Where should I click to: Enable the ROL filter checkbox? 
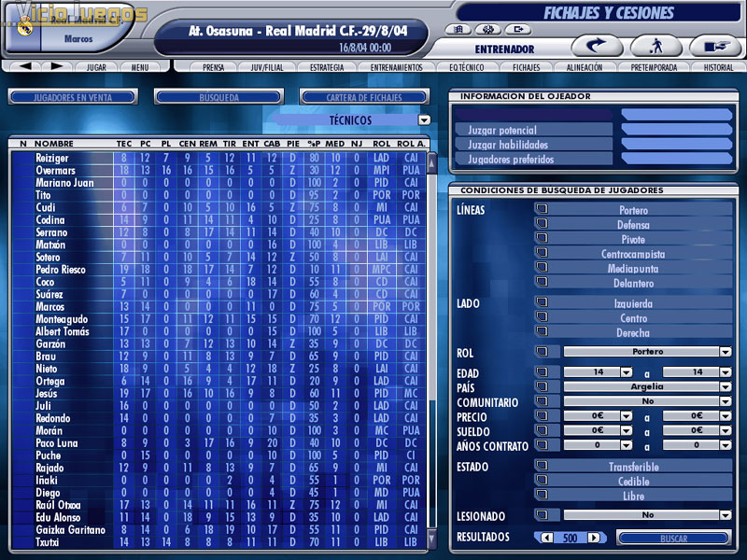click(x=542, y=352)
